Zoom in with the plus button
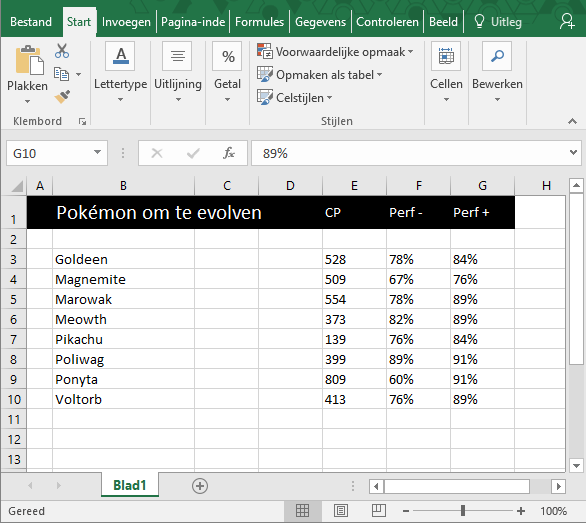Viewport: 586px width, 523px height. point(521,511)
